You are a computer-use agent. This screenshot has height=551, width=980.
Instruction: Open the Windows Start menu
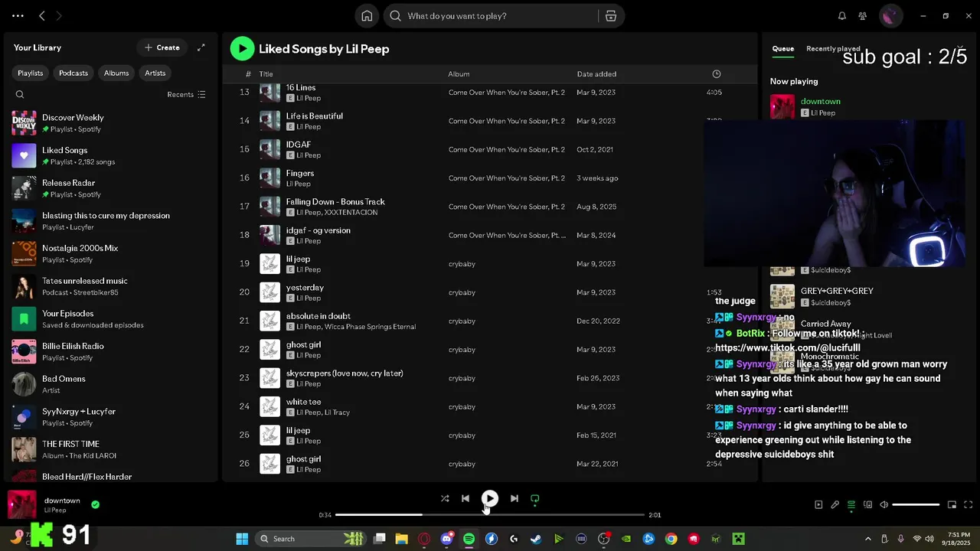tap(242, 539)
